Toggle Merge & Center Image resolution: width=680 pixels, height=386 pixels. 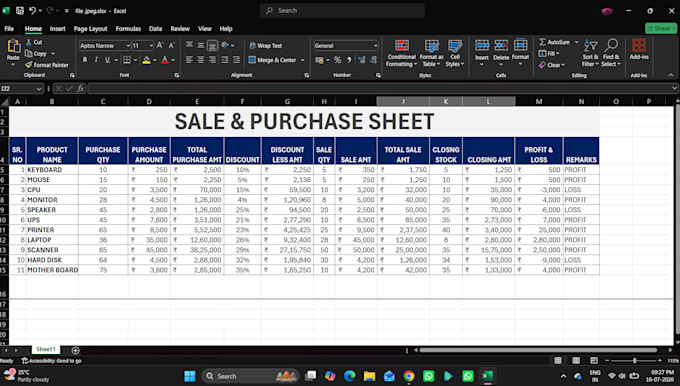[x=272, y=60]
